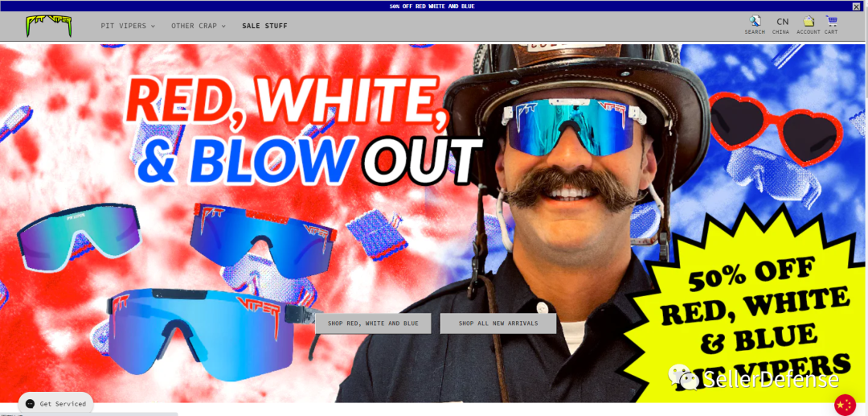Open the Search magnifier icon

755,25
